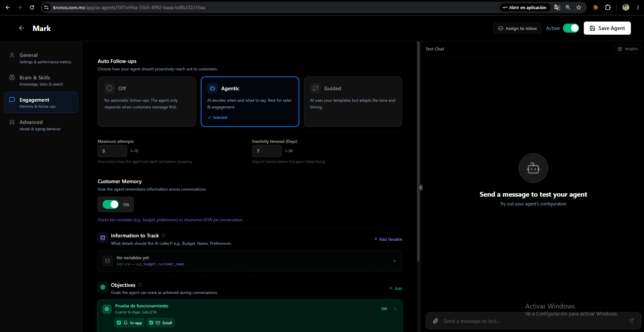Uncheck the Email notification checkbox
This screenshot has height=332, width=644.
tap(151, 323)
